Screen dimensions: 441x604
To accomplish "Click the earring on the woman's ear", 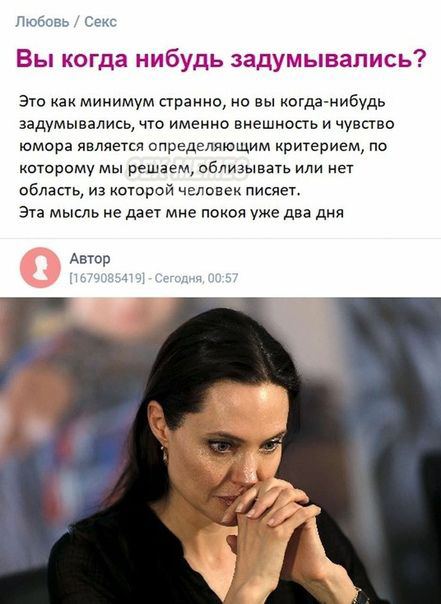I will pyautogui.click(x=165, y=454).
